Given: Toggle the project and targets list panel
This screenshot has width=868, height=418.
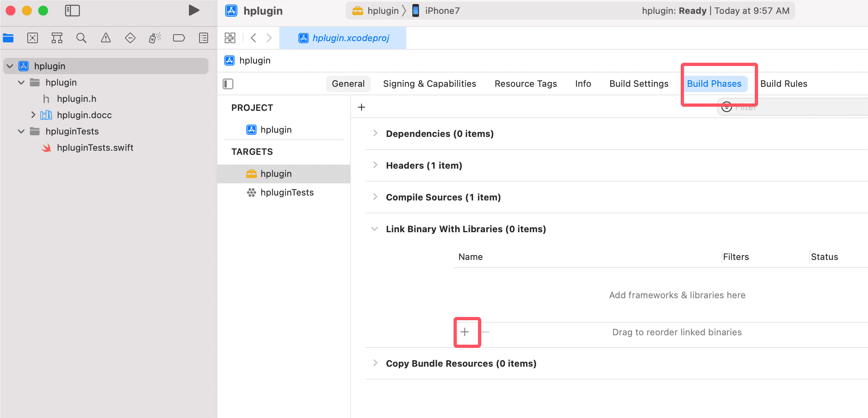Looking at the screenshot, I should coord(228,84).
